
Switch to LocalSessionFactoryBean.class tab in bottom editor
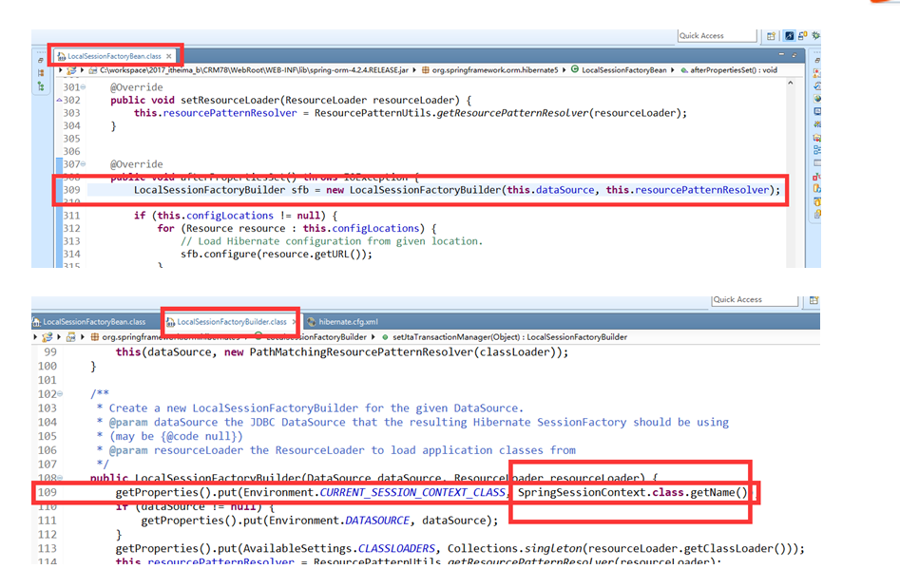[89, 322]
